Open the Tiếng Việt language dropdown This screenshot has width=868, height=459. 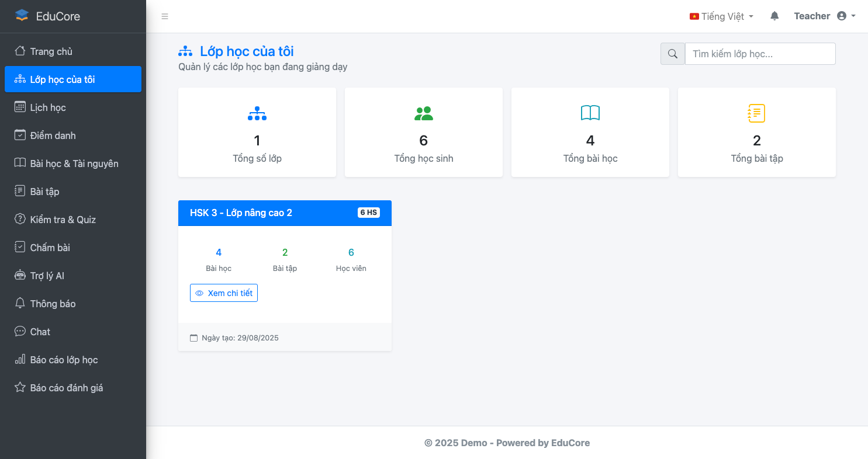pos(721,16)
